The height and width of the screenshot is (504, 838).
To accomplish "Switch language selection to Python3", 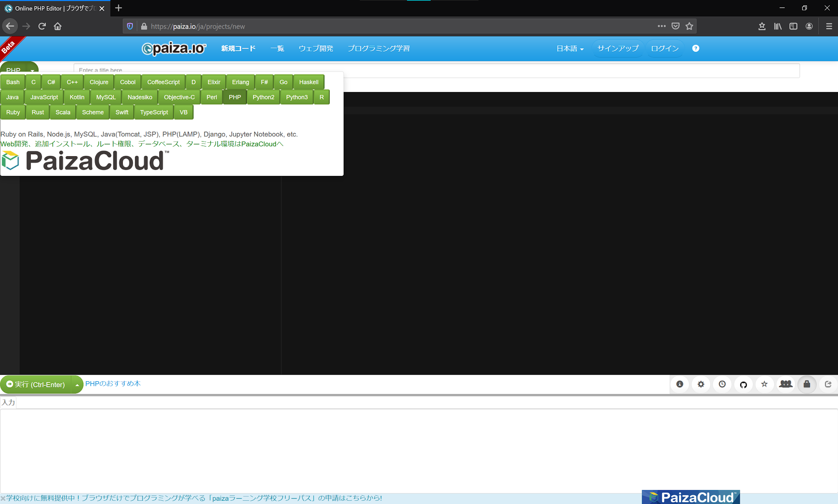I will (297, 97).
